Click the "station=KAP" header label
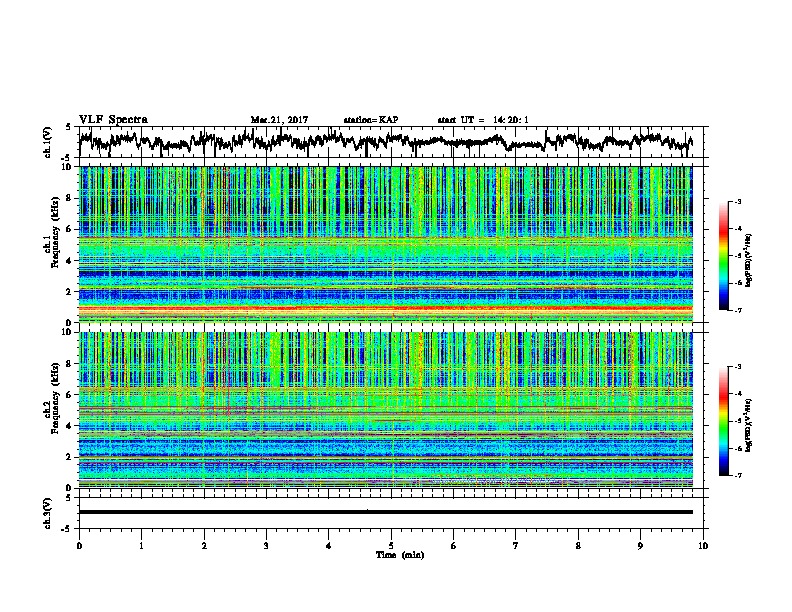The width and height of the screenshot is (792, 612). pos(371,120)
